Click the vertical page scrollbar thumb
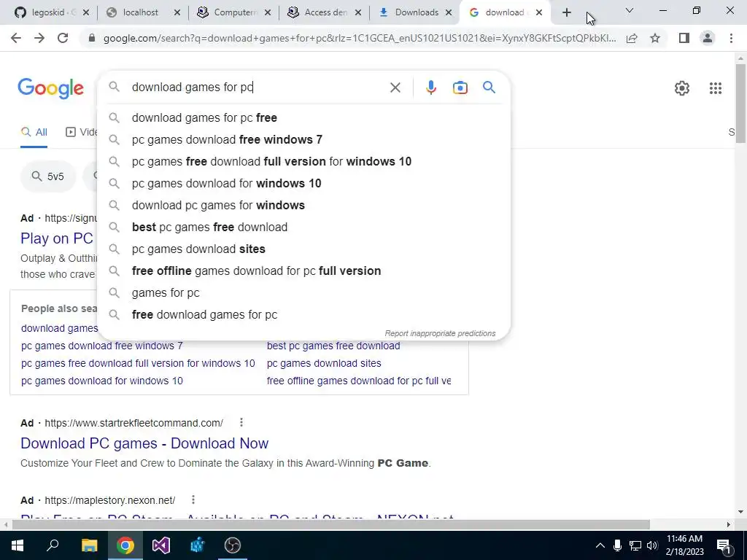The width and height of the screenshot is (747, 560). click(740, 102)
